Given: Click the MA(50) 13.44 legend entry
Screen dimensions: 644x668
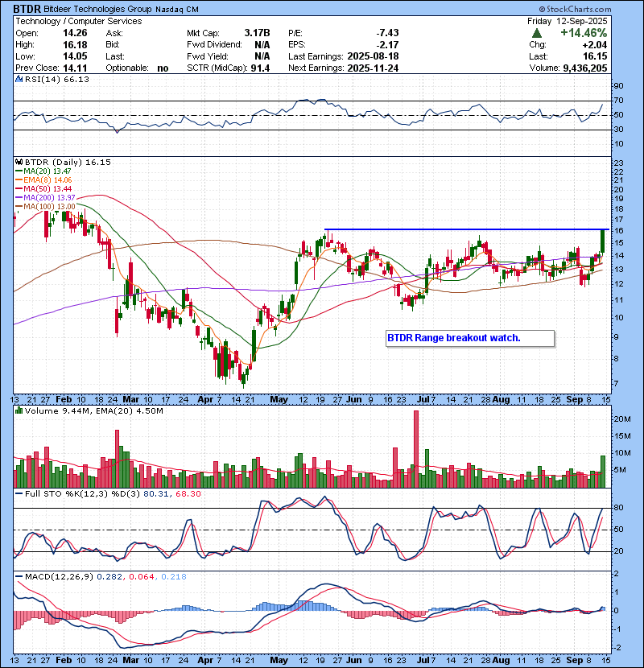Looking at the screenshot, I should click(43, 188).
